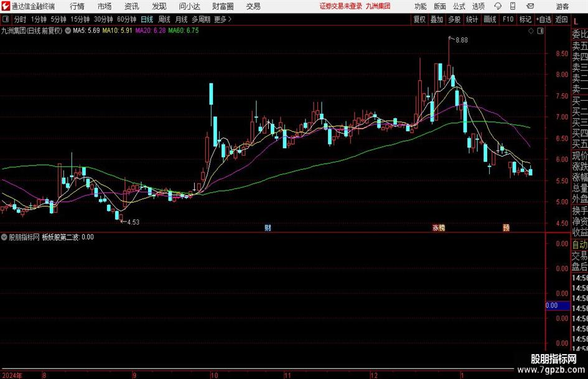
Task: Click the 4.53 low price label
Action: tap(133, 222)
